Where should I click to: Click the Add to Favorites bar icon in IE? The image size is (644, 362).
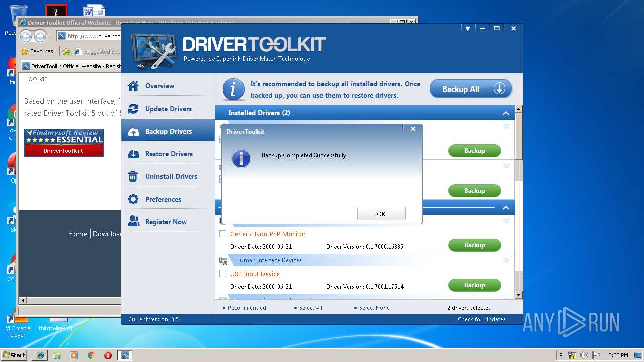click(x=66, y=51)
